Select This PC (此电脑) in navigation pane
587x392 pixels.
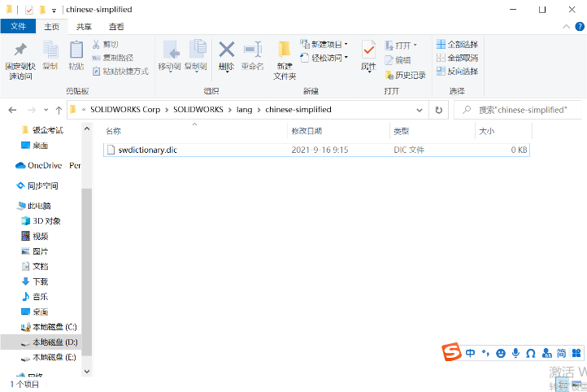click(34, 206)
